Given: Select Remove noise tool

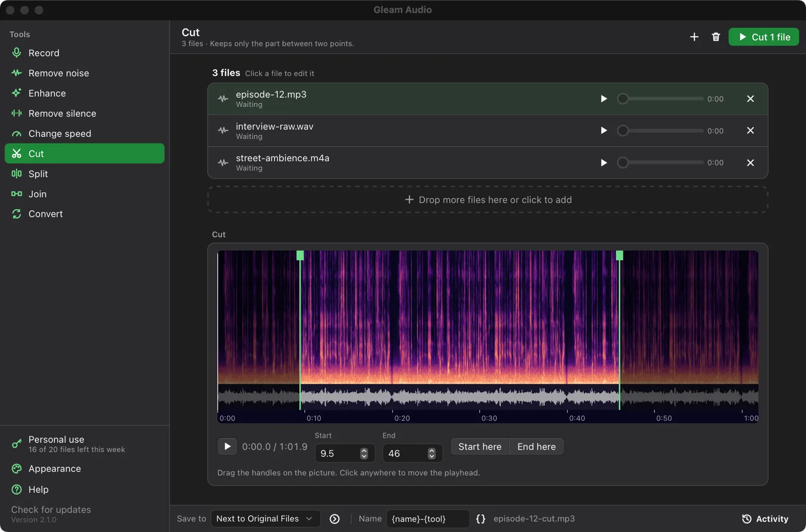Looking at the screenshot, I should pyautogui.click(x=85, y=73).
